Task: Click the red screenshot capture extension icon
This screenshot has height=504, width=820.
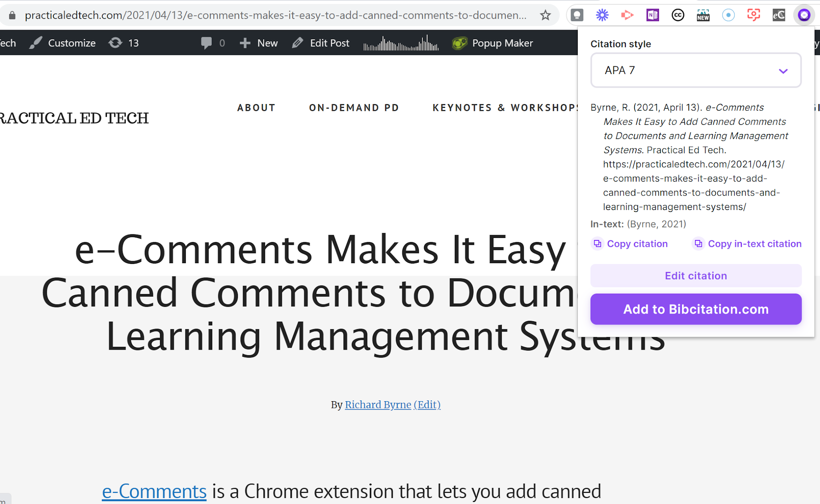Action: [x=753, y=15]
